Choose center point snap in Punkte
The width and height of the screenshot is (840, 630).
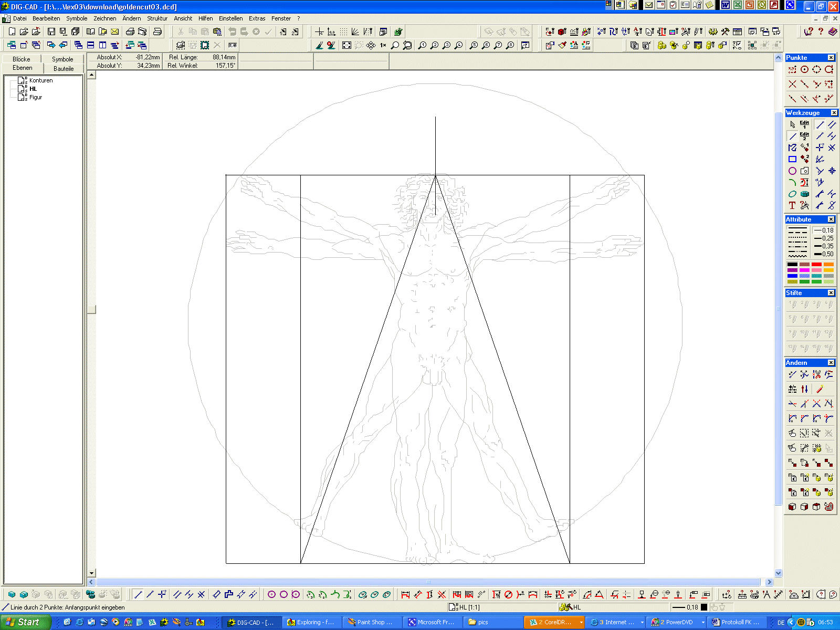pyautogui.click(x=804, y=69)
